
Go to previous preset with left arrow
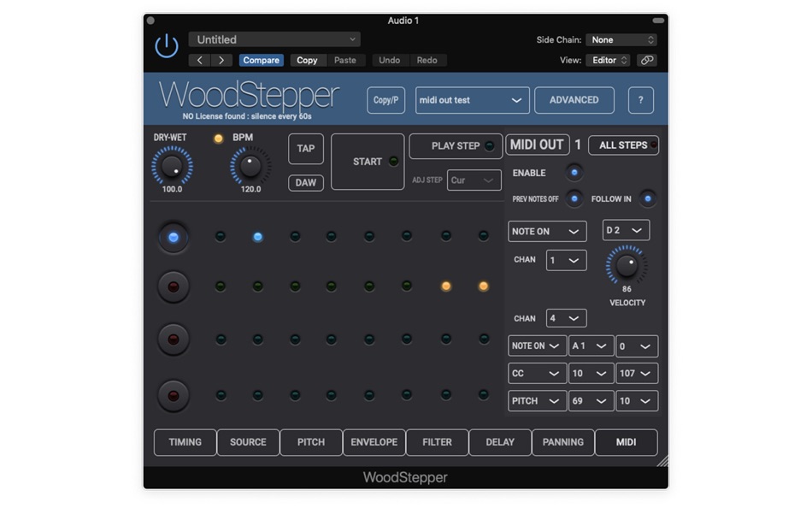[x=199, y=60]
